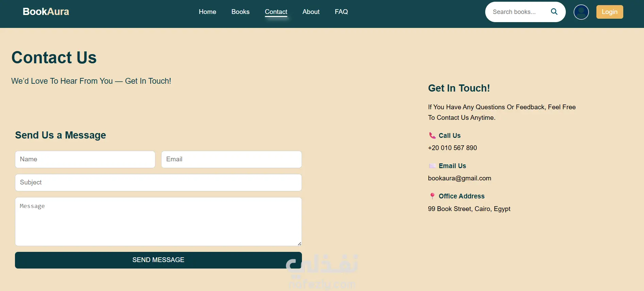
Task: Open the About page
Action: (x=311, y=12)
